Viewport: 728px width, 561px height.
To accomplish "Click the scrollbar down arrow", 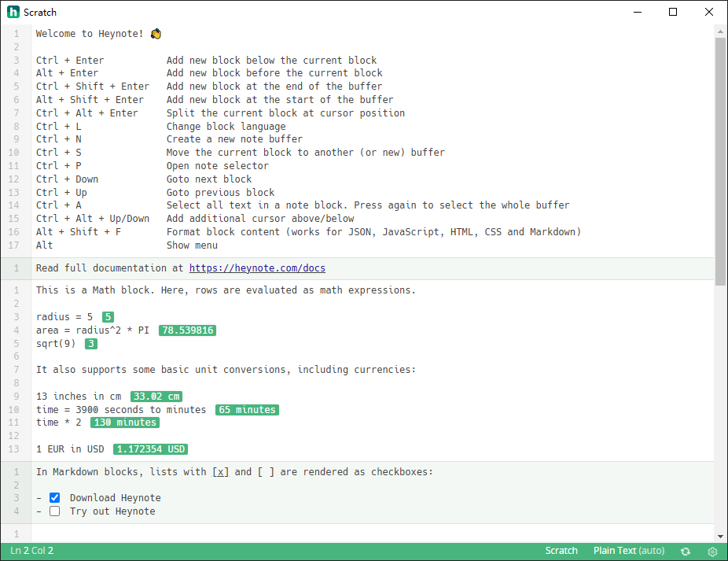I will [721, 537].
